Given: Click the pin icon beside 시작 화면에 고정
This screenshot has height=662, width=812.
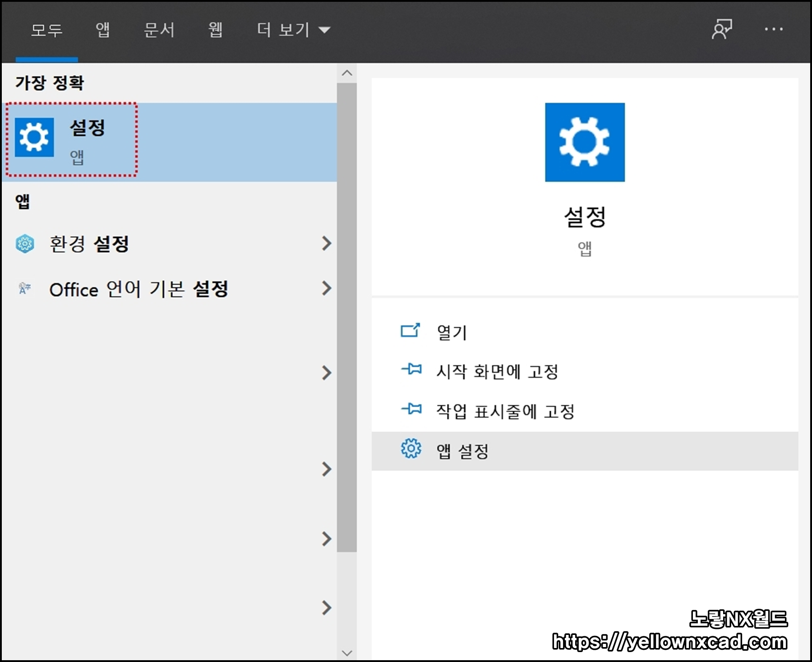Looking at the screenshot, I should (411, 371).
